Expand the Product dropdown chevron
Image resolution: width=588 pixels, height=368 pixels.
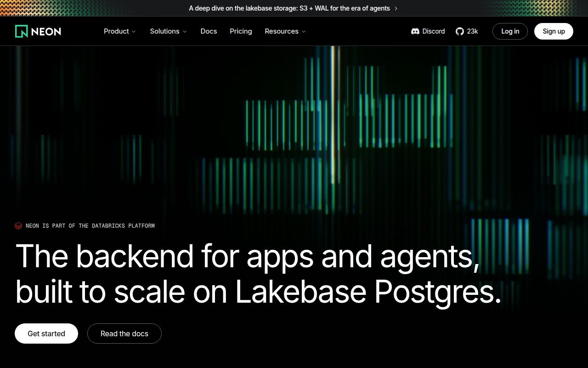(x=134, y=32)
